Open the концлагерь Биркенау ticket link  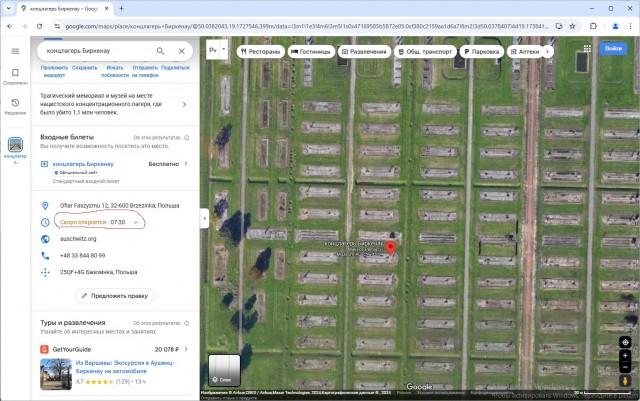coord(83,164)
